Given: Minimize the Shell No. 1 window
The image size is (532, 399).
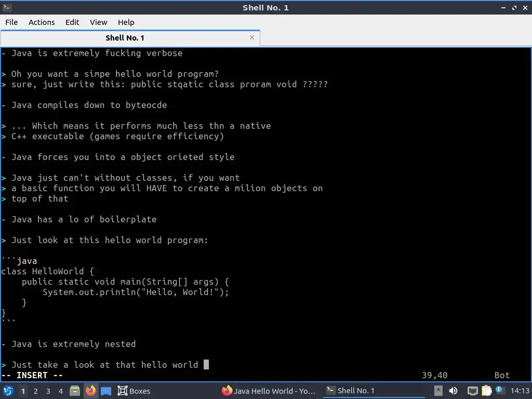Looking at the screenshot, I should [x=503, y=8].
